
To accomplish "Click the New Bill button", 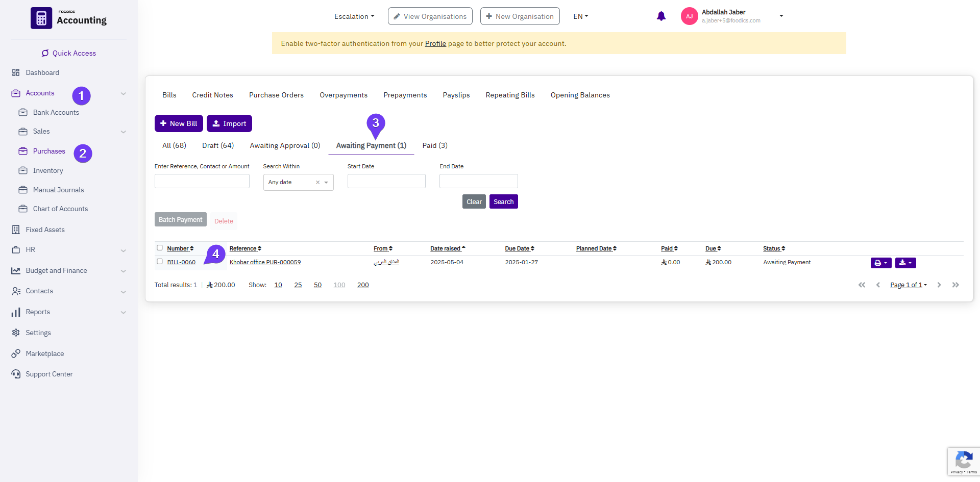I will click(179, 123).
